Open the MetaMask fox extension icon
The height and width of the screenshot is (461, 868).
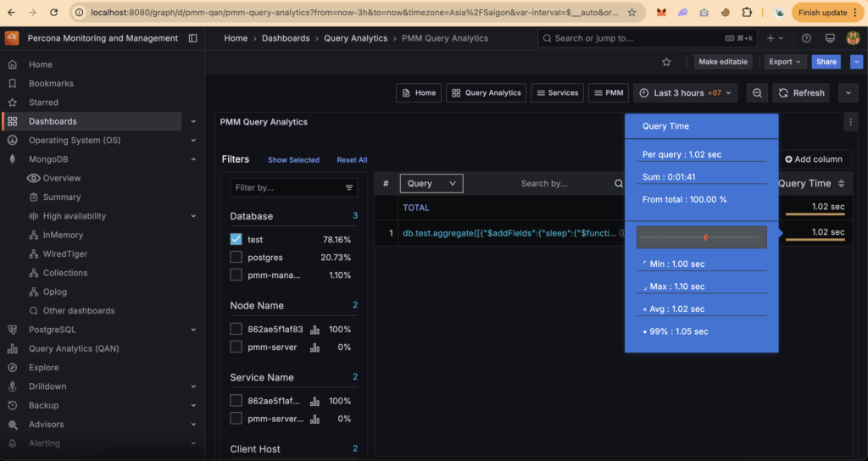coord(661,12)
